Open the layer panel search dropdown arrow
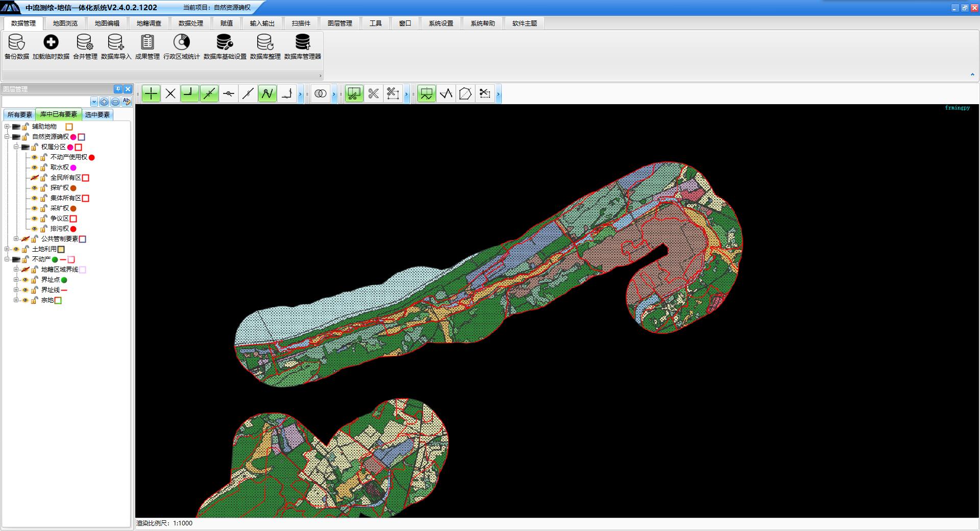Image resolution: width=980 pixels, height=531 pixels. [94, 102]
